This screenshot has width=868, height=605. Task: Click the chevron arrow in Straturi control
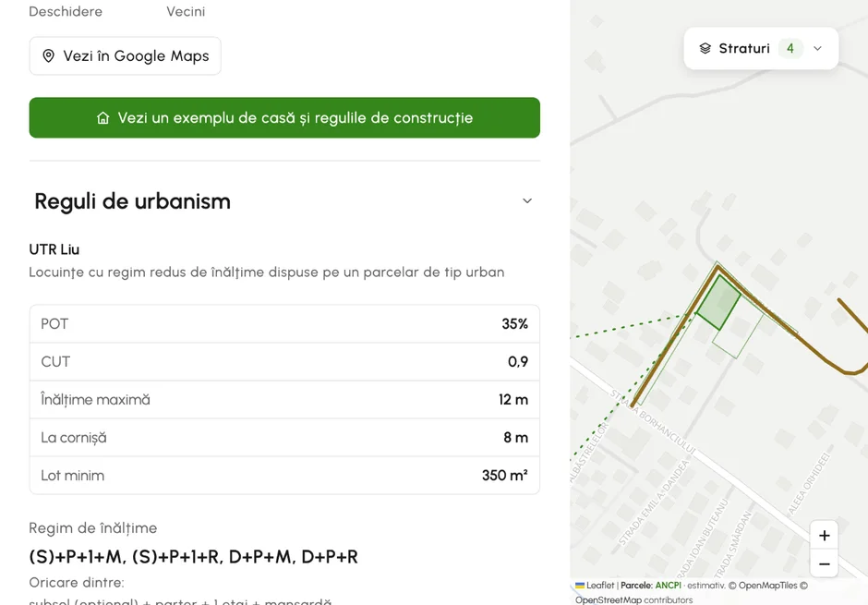point(817,49)
